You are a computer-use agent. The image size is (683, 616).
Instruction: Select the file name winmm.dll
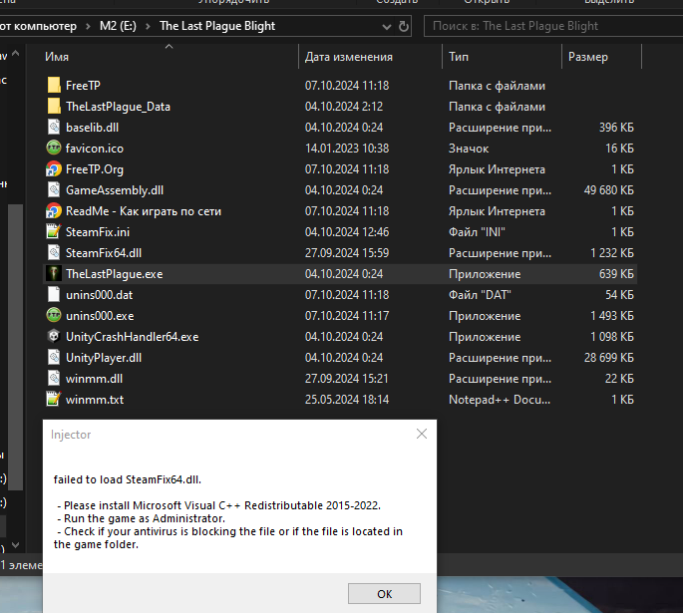(94, 379)
